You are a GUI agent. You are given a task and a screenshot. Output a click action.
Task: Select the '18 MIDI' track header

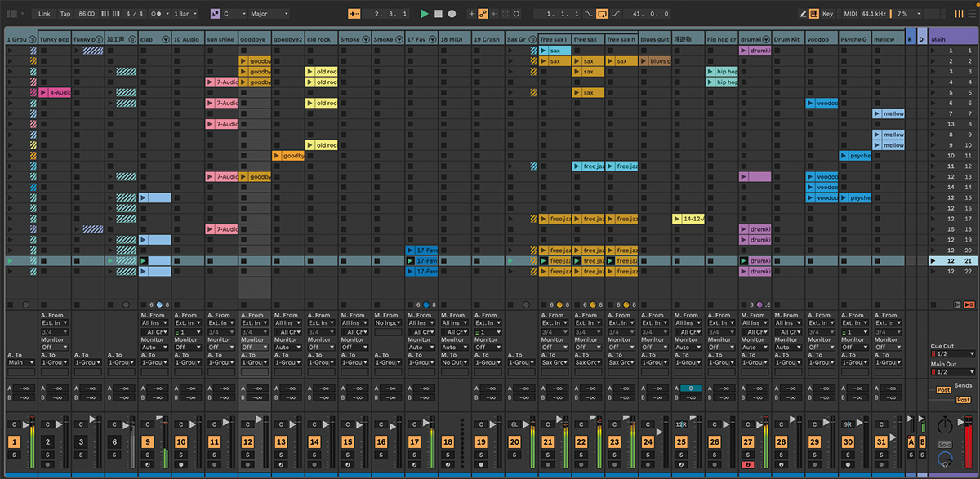click(454, 39)
